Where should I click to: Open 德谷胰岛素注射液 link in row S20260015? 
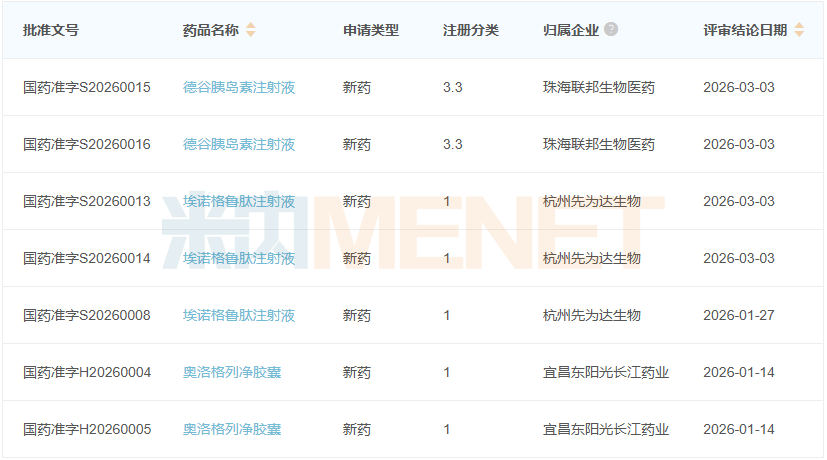tap(239, 87)
